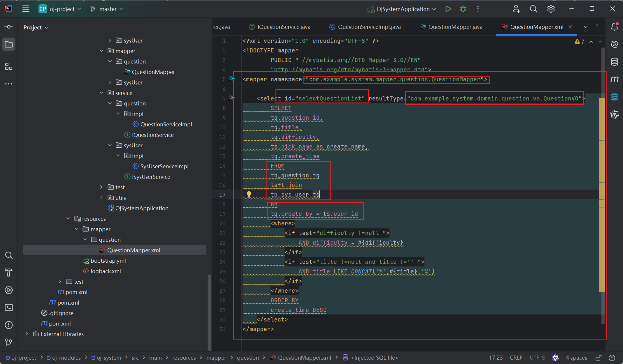
Task: Open the AI Assistant spiral icon
Action: pos(615,44)
